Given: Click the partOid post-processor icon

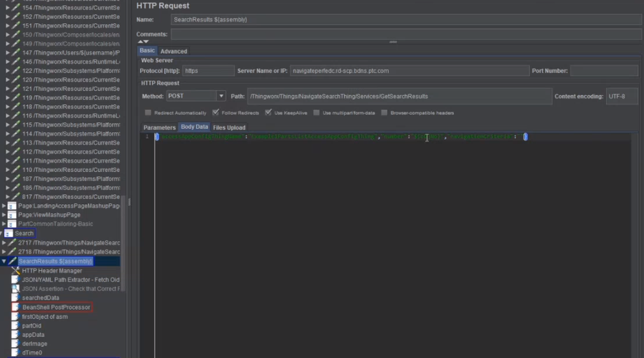Looking at the screenshot, I should 15,326.
